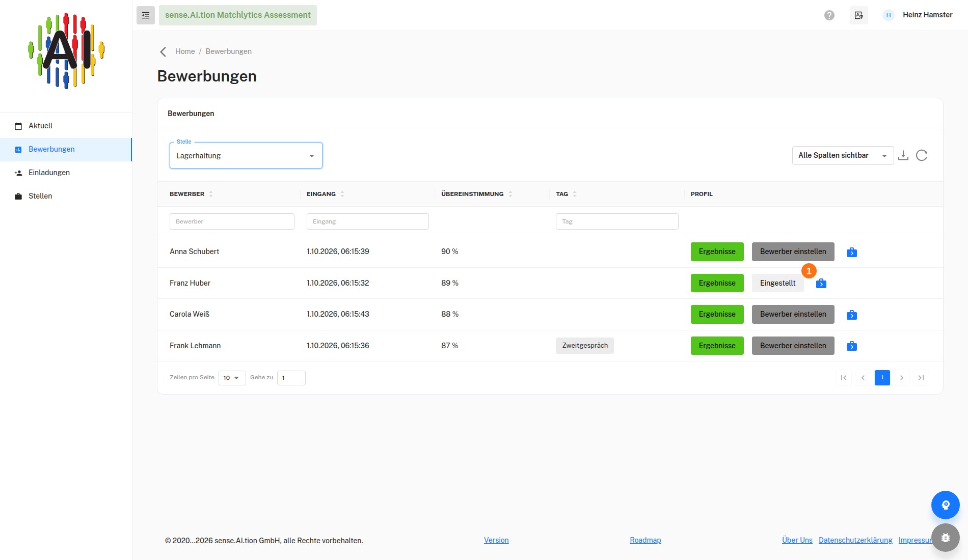Open Frank Lehmann's blue job profile icon
Screen dimensions: 968x560
click(x=852, y=346)
